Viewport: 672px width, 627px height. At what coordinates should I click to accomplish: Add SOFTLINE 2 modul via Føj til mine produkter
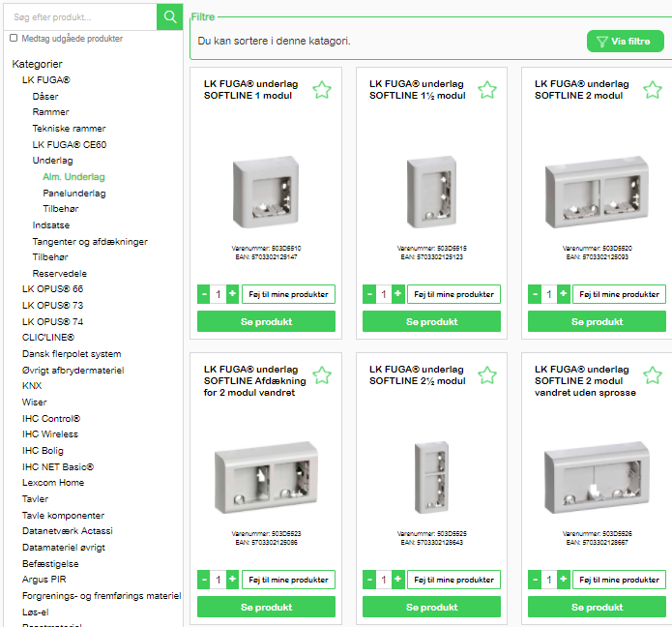click(x=619, y=294)
